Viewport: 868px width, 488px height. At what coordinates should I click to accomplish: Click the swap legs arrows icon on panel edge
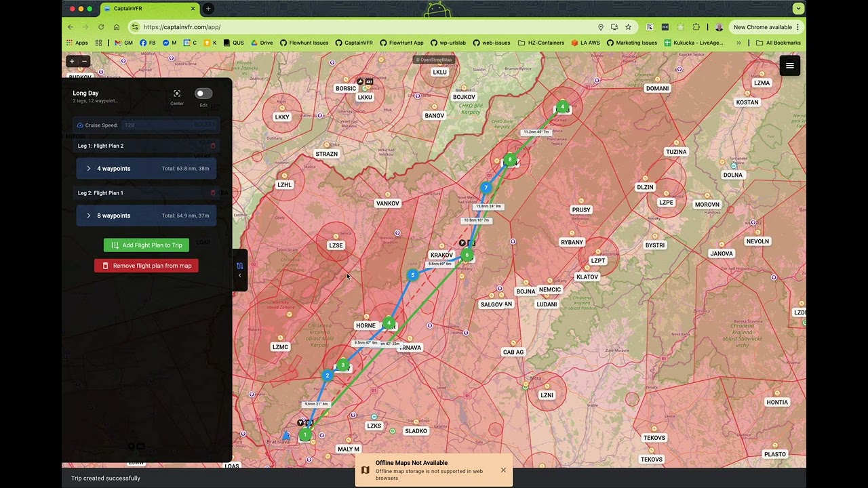(x=239, y=266)
